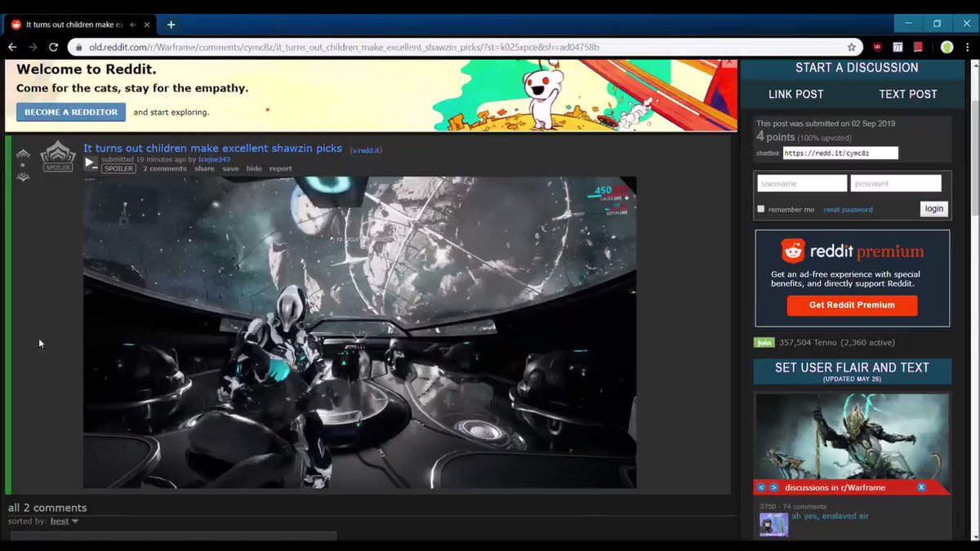Toggle the remember me checkbox
980x551 pixels.
(761, 209)
